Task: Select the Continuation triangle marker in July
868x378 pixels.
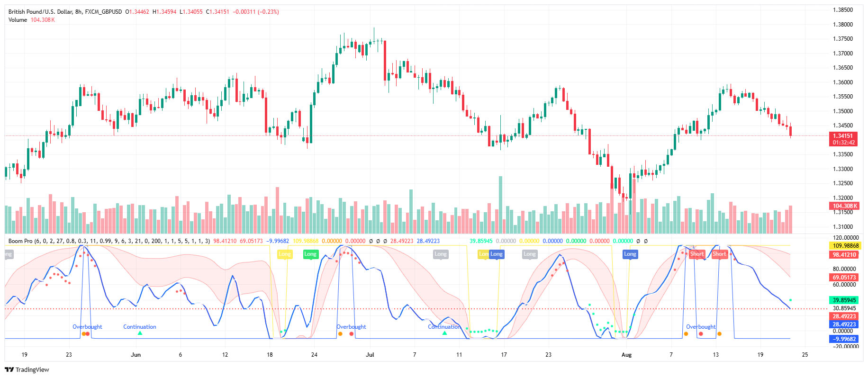Action: (444, 333)
